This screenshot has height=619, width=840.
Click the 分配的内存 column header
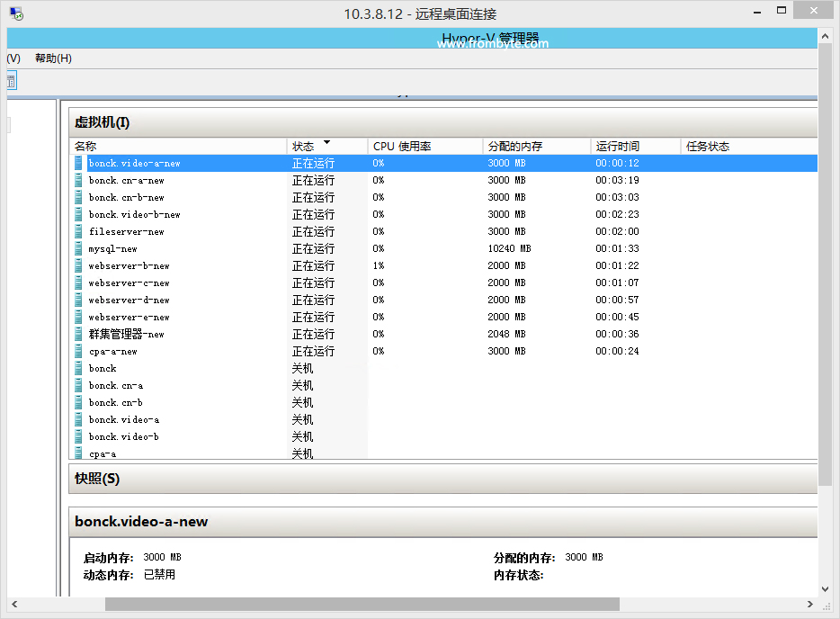pos(536,146)
